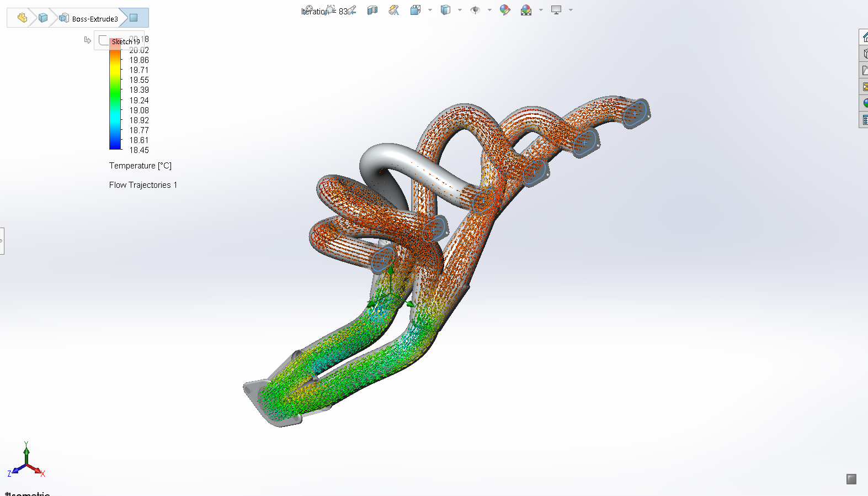The image size is (868, 496).
Task: Click the Zoom to Fit icon
Action: coord(309,10)
